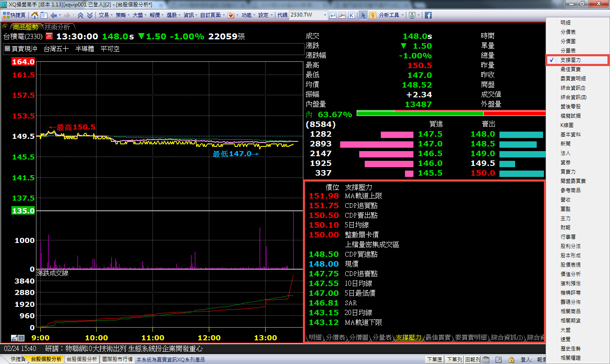The width and height of the screenshot is (610, 364).
Task: Click the teal ask bar at 149.0
Action: [x=522, y=154]
